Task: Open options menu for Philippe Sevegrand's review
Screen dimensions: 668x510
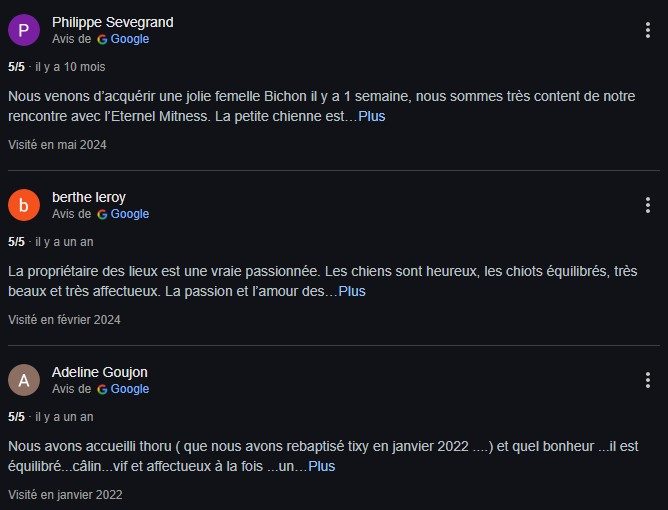Action: 648,30
